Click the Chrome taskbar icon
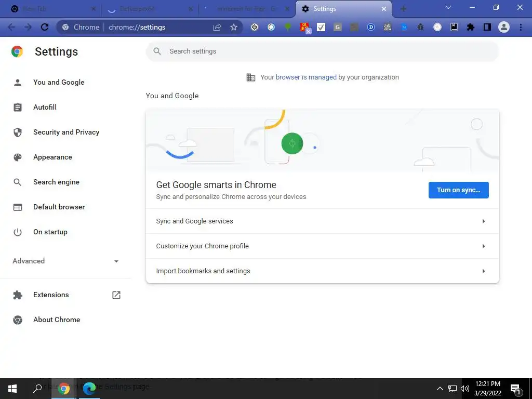Image resolution: width=532 pixels, height=399 pixels. [x=64, y=389]
